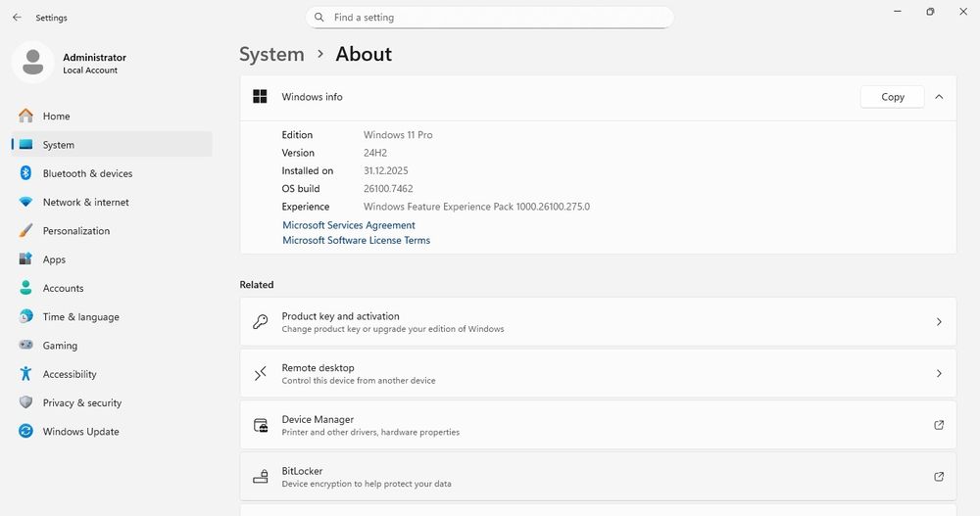The image size is (980, 516).
Task: Click the Installed on date 31.12.2025
Action: coord(385,170)
